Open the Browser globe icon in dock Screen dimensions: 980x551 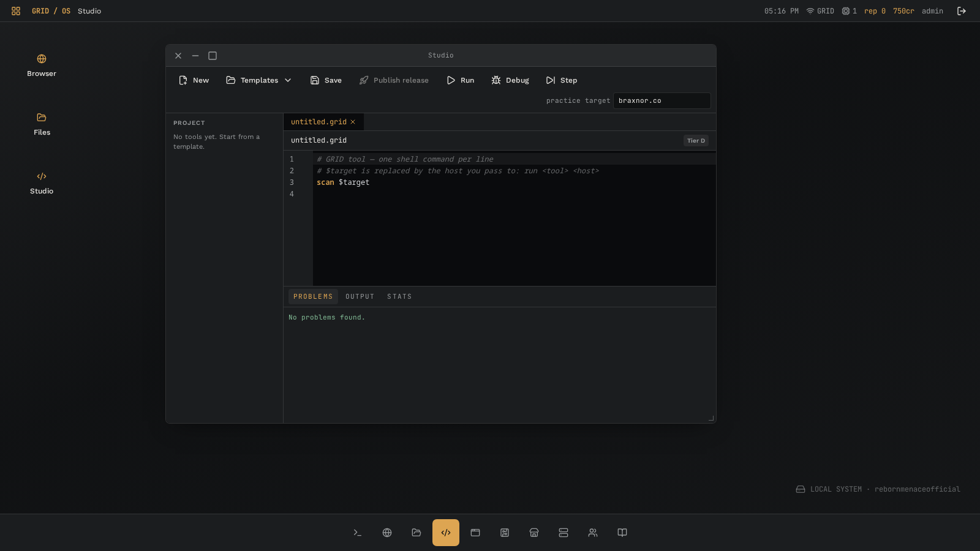(x=387, y=533)
